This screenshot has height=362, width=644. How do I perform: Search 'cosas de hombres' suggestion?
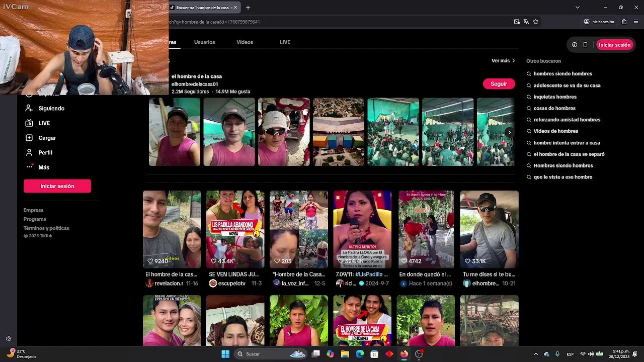(554, 108)
